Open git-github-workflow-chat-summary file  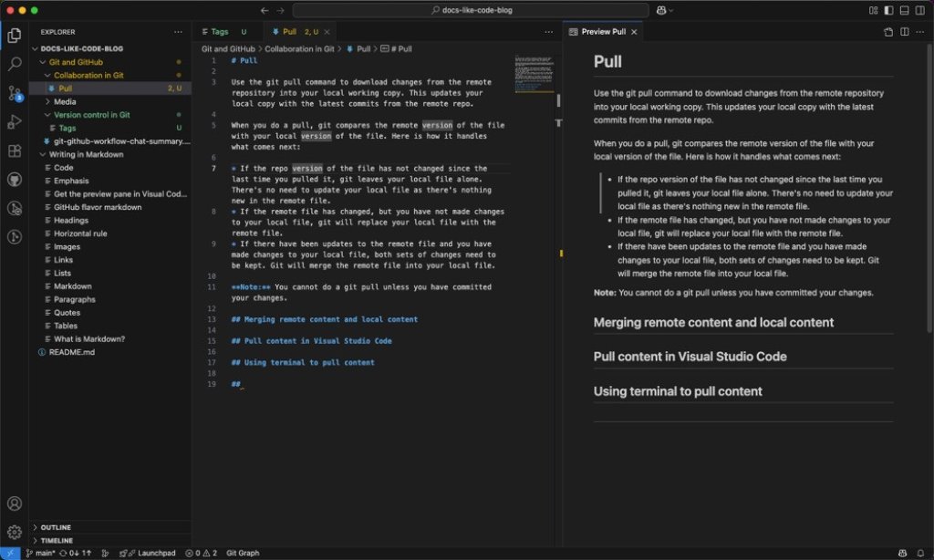click(110, 141)
